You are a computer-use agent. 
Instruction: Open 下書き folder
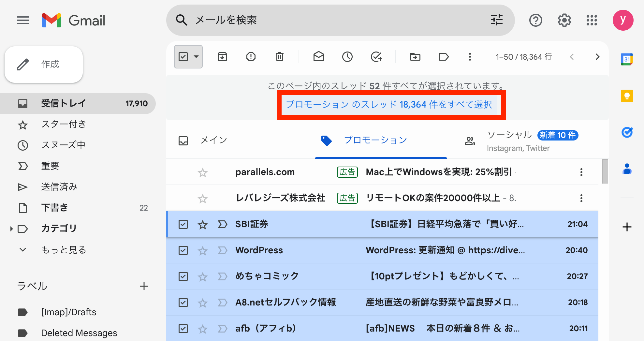78,208
